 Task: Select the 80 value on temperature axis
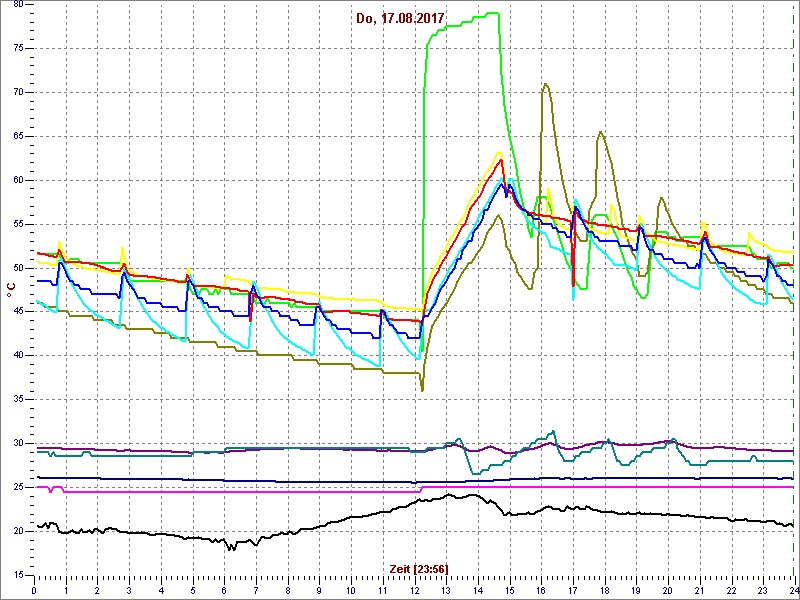pyautogui.click(x=17, y=4)
